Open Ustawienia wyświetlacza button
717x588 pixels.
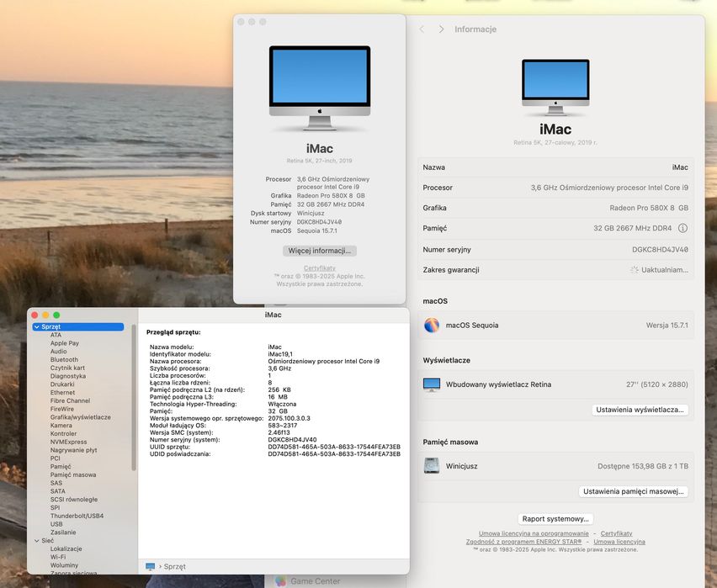point(640,410)
